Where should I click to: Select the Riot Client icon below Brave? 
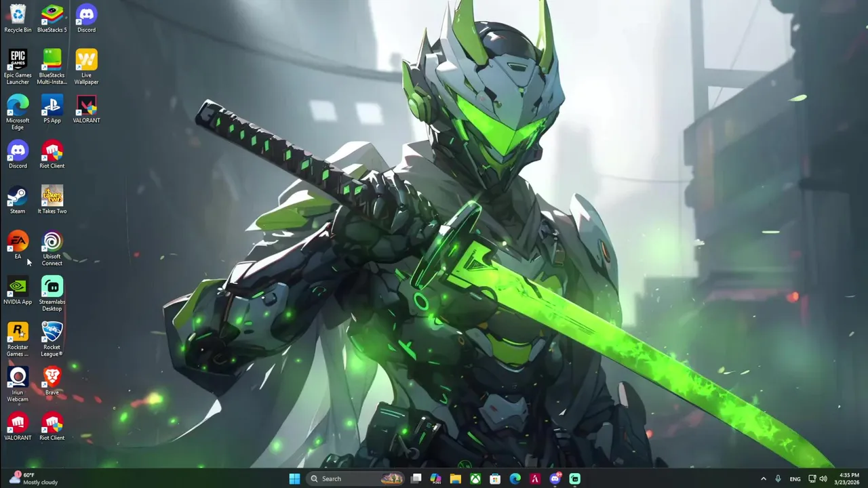52,427
